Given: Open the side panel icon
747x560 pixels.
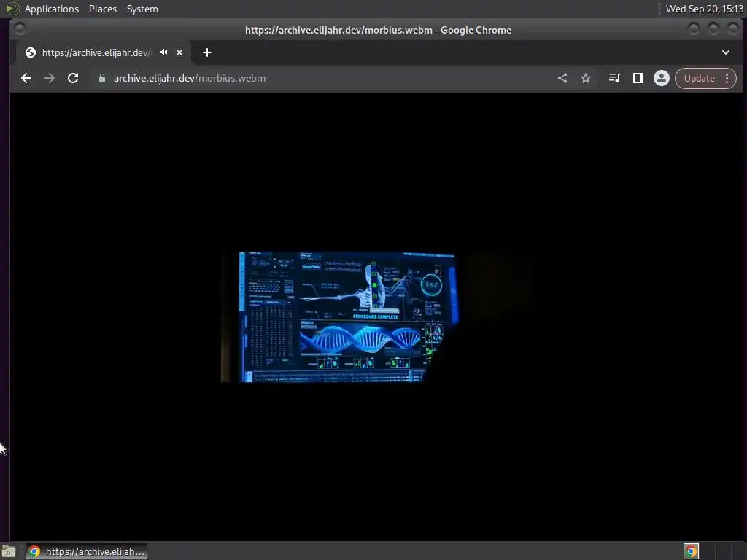Looking at the screenshot, I should 638,78.
